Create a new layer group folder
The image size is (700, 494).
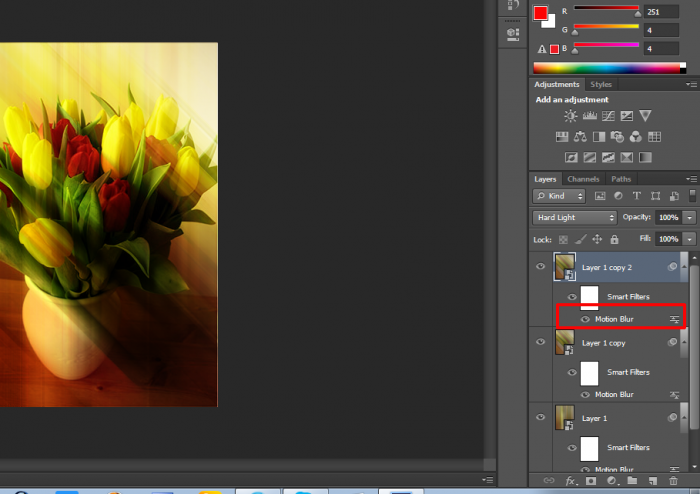tap(633, 481)
